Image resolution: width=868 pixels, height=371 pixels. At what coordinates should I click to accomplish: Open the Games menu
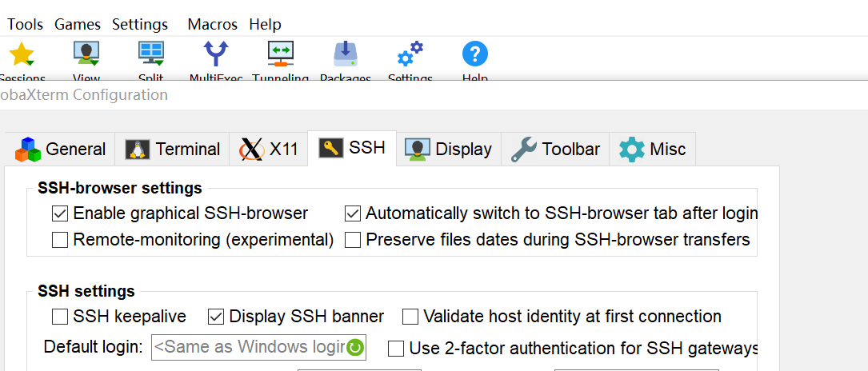coord(78,25)
